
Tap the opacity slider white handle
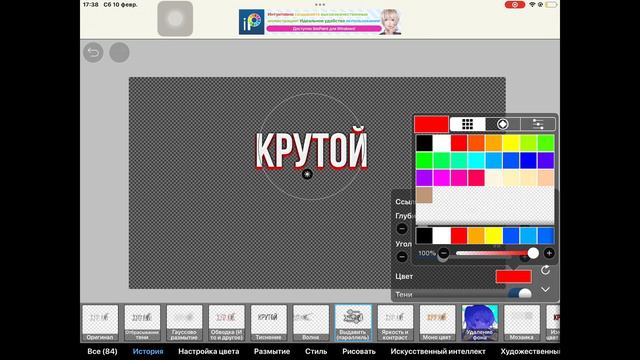[533, 253]
